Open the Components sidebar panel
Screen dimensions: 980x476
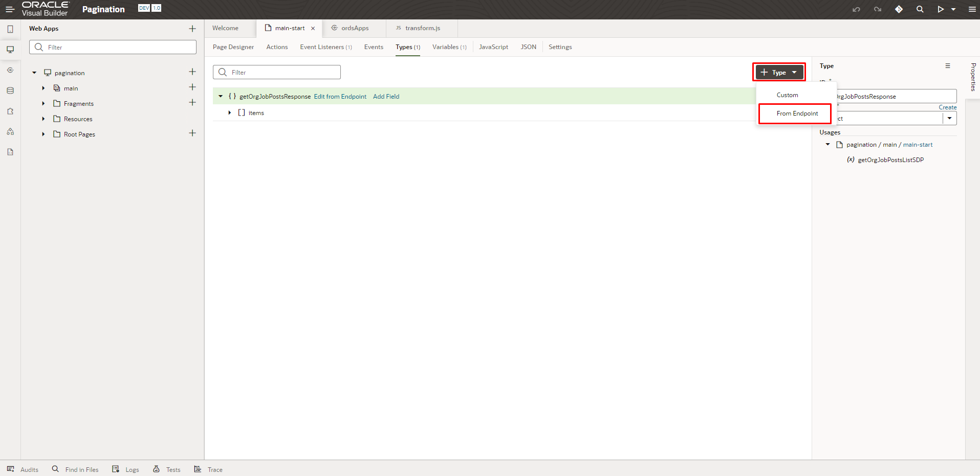pos(10,111)
